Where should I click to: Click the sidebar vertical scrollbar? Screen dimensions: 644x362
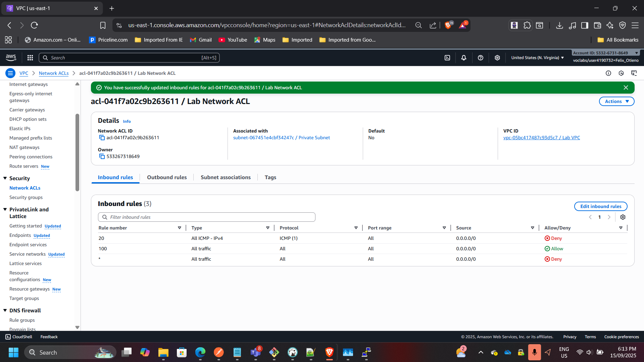(77, 153)
